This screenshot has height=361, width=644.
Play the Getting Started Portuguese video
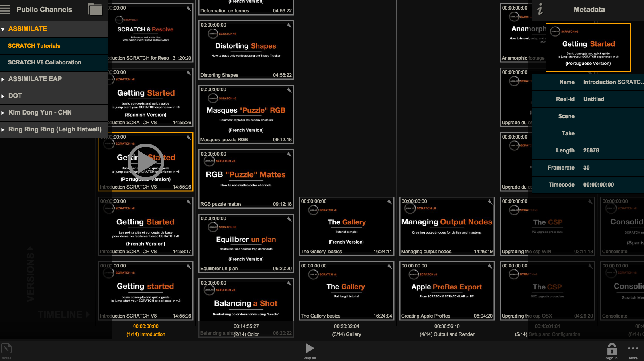tap(145, 162)
